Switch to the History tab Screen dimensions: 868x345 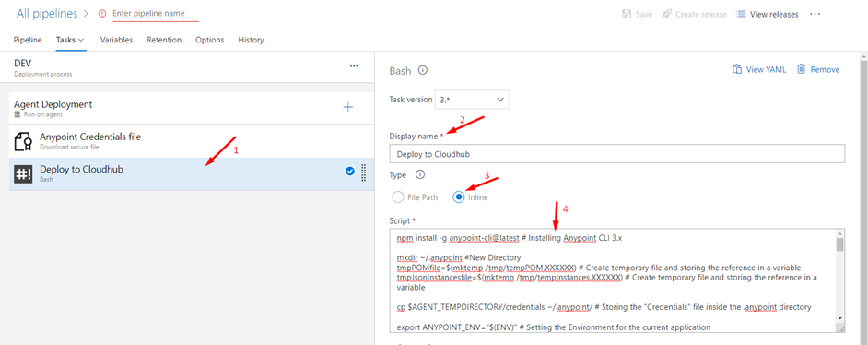pos(251,40)
